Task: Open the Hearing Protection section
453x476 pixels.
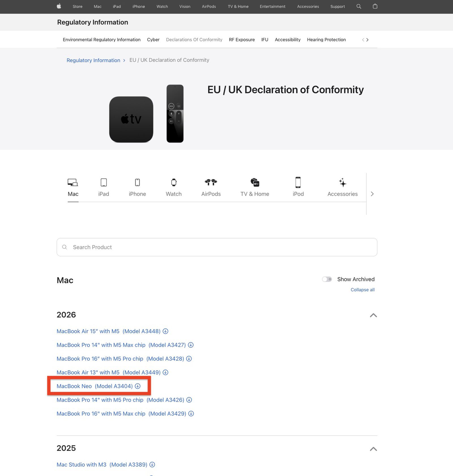Action: tap(326, 40)
